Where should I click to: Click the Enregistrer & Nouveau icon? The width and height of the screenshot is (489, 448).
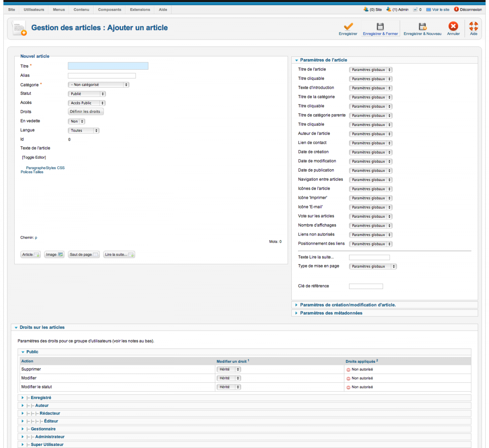[x=423, y=27]
